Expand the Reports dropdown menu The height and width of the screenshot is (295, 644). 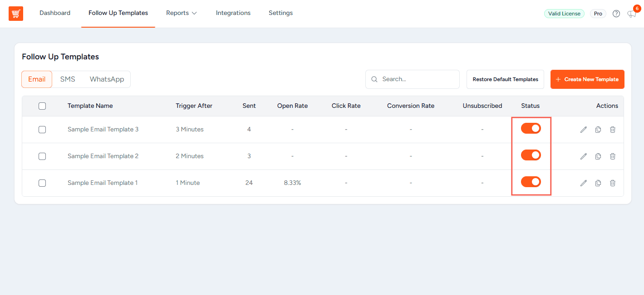[182, 13]
